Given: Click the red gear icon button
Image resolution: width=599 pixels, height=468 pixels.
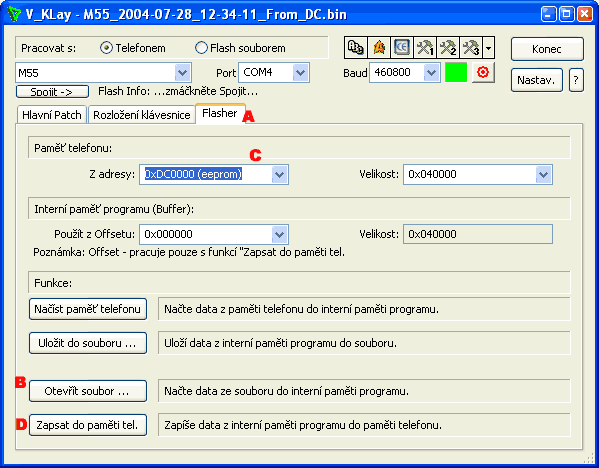Looking at the screenshot, I should pyautogui.click(x=483, y=72).
